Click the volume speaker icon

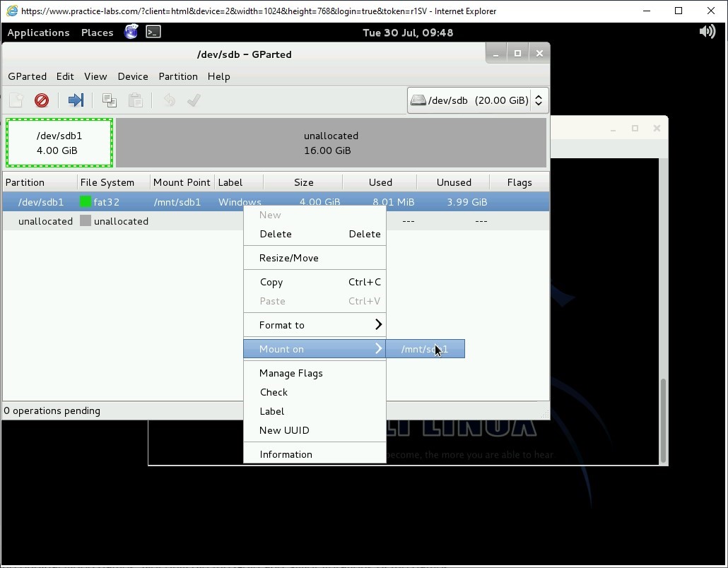(707, 32)
